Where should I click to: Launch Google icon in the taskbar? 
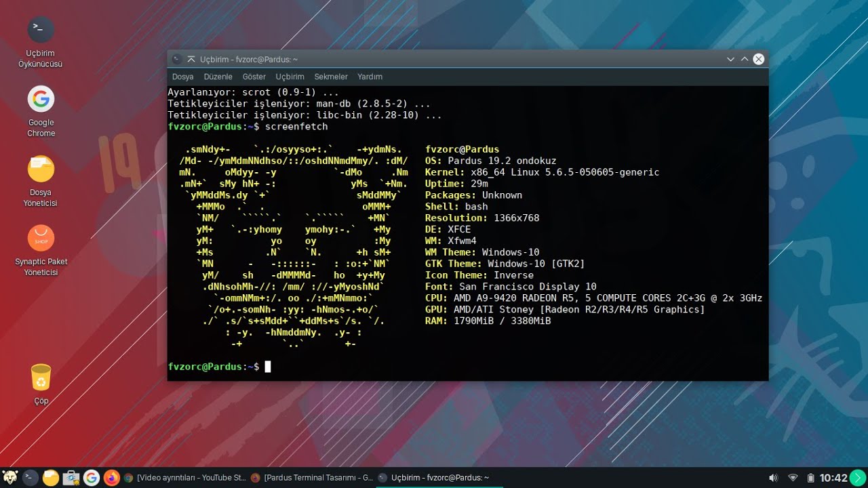click(92, 478)
